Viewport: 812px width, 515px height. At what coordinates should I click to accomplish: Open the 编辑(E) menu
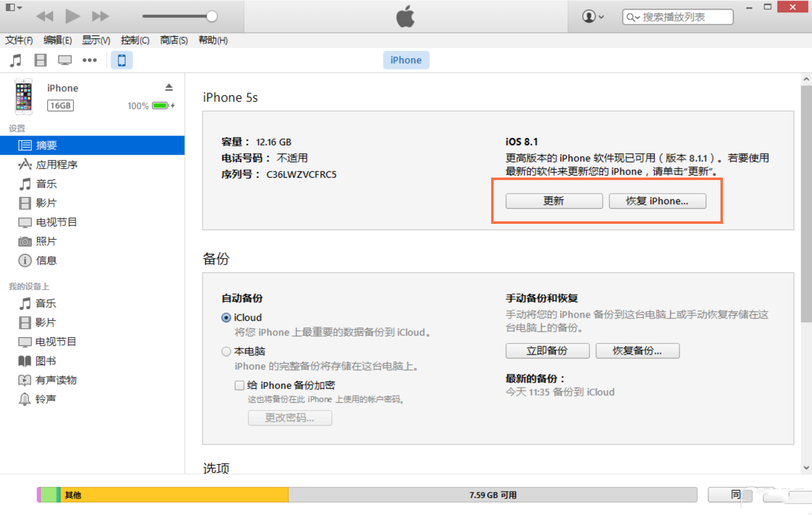[58, 40]
